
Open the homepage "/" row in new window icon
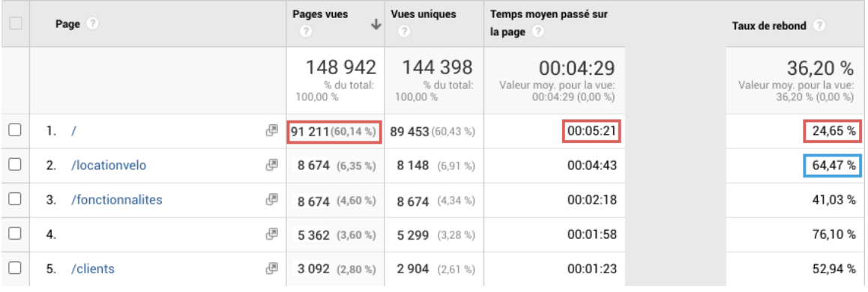pos(272,131)
